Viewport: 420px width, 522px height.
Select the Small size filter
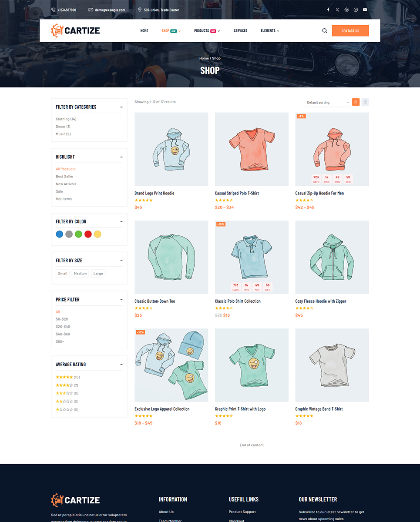pos(63,274)
